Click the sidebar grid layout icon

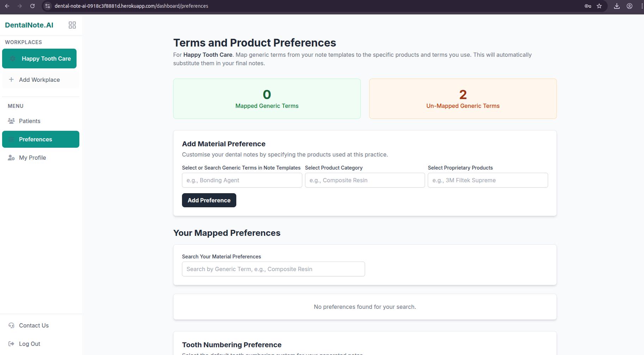(x=72, y=25)
